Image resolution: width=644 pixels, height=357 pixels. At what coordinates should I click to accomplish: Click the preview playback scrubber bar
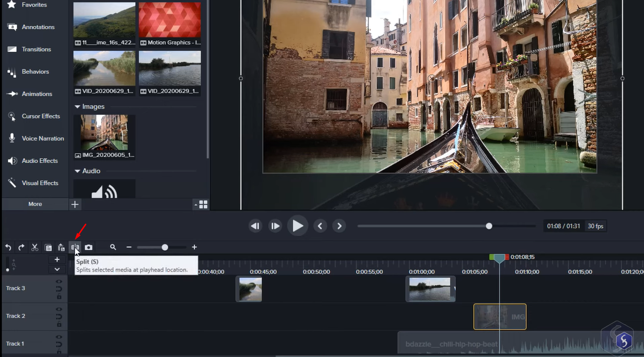pos(446,226)
